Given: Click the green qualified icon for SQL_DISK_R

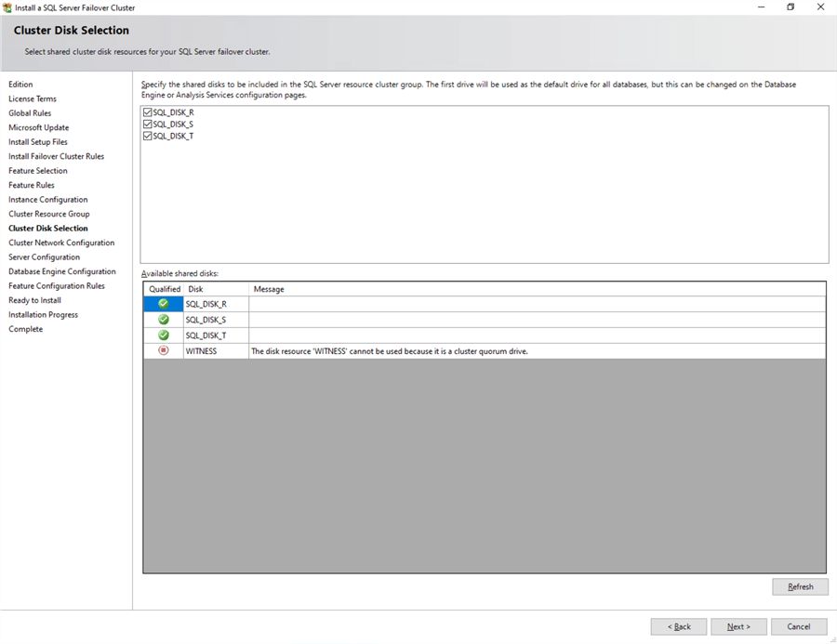Looking at the screenshot, I should tap(164, 304).
